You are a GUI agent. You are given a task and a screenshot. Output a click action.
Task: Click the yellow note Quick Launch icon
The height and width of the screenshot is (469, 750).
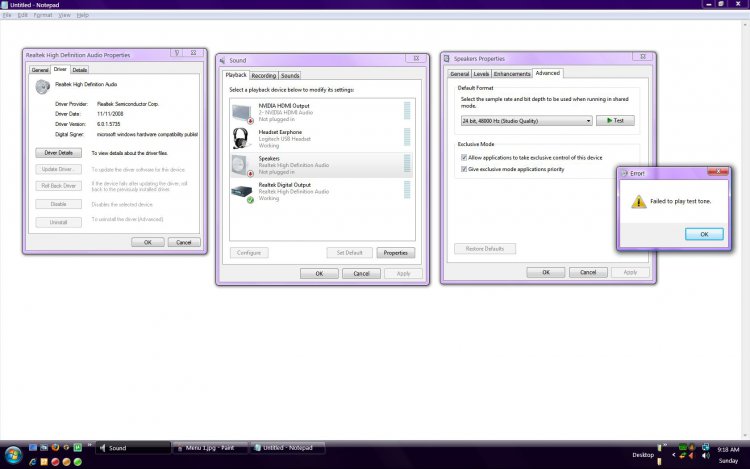pos(44,462)
